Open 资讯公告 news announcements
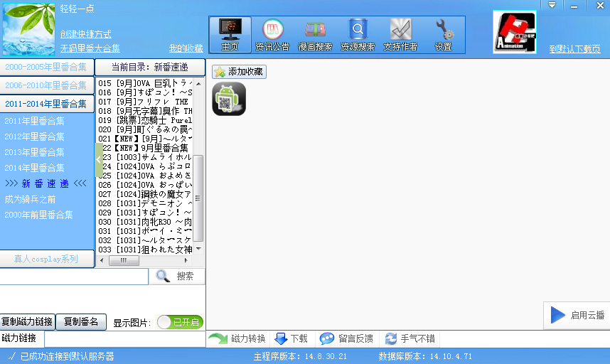Image resolution: width=610 pixels, height=364 pixels. tap(272, 35)
